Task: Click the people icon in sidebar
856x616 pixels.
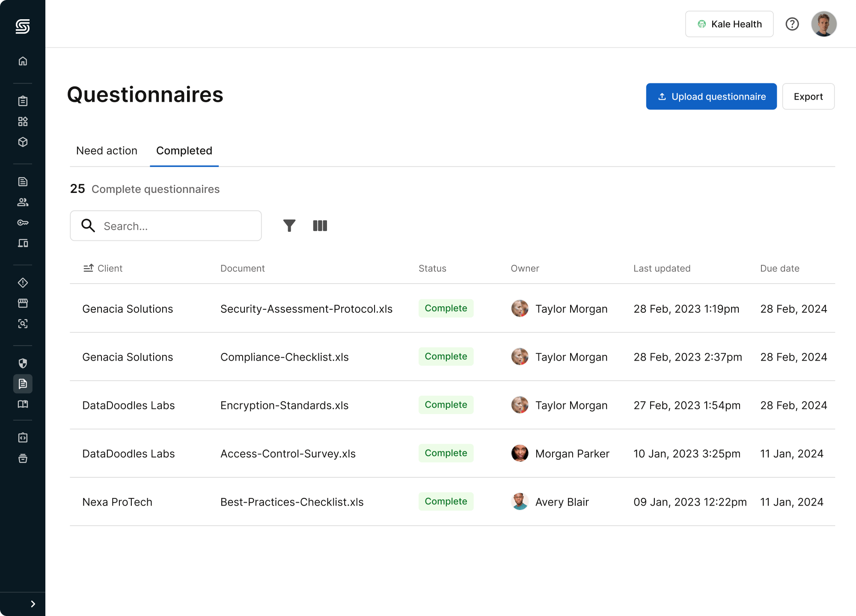Action: click(x=23, y=202)
